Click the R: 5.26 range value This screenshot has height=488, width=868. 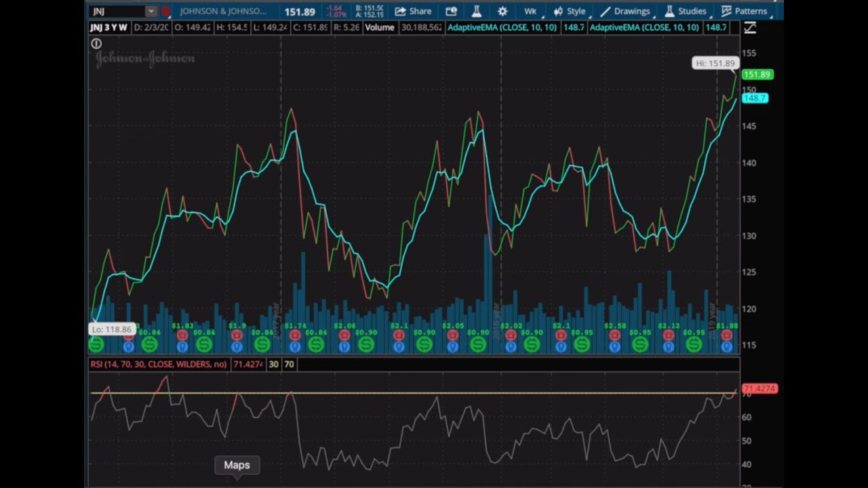pyautogui.click(x=347, y=28)
